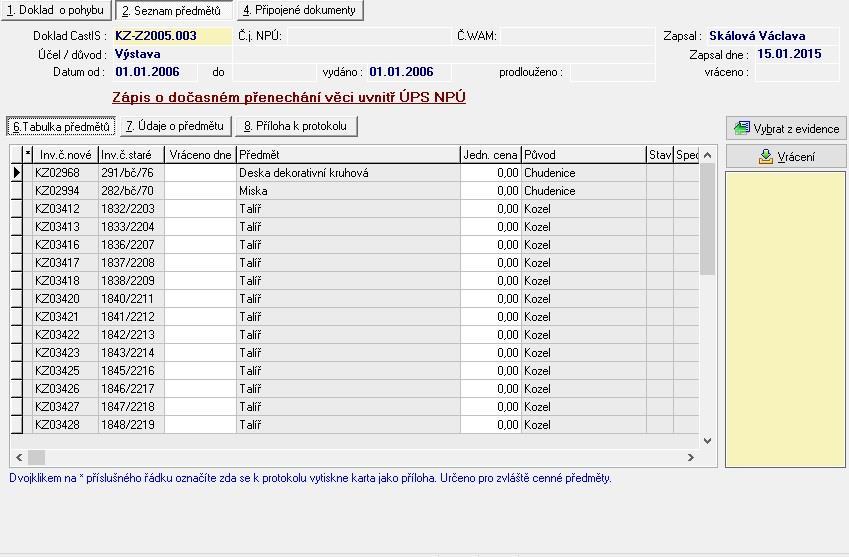The height and width of the screenshot is (557, 849).
Task: Click the 'vráceno' field
Action: click(797, 72)
